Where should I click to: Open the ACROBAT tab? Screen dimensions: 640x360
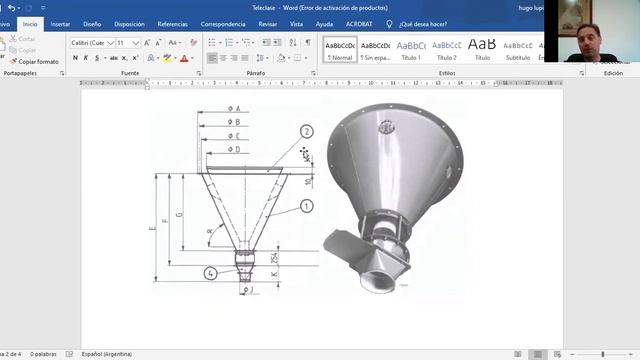[359, 24]
